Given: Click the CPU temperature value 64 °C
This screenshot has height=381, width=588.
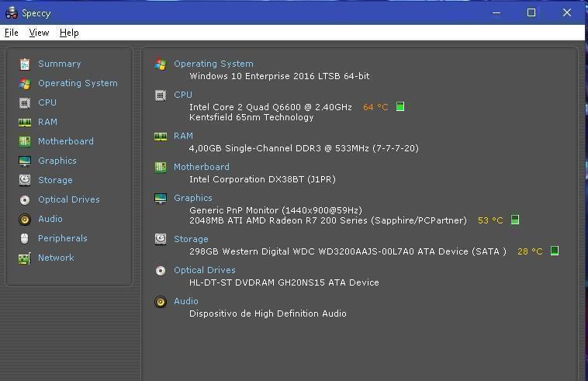Looking at the screenshot, I should click(375, 107).
